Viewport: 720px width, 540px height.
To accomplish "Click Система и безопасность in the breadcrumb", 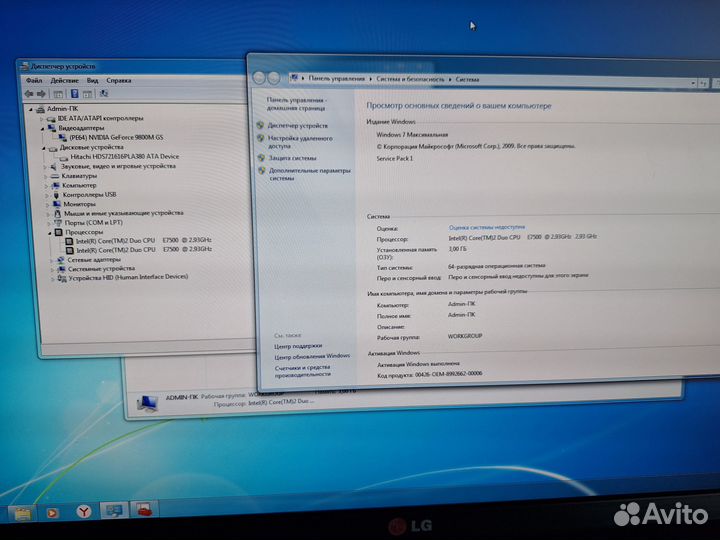I will [411, 79].
